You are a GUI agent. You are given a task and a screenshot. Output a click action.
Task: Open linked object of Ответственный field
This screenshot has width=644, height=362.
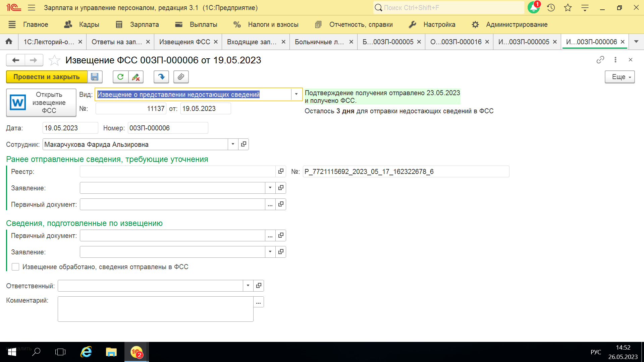point(259,286)
